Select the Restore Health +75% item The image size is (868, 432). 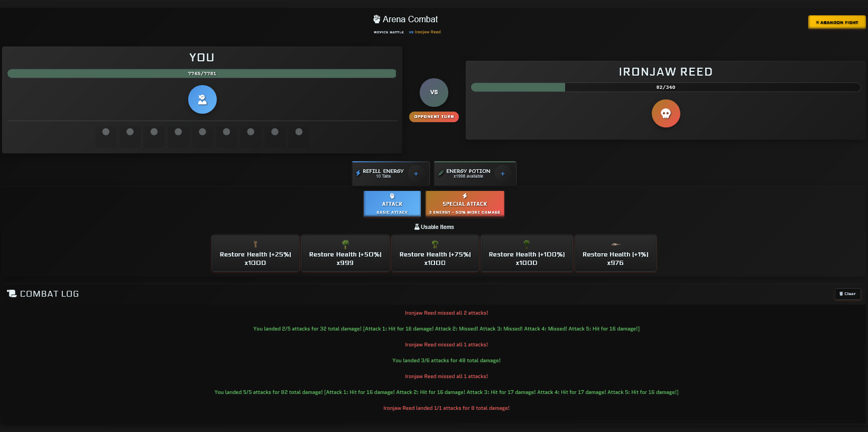point(435,253)
